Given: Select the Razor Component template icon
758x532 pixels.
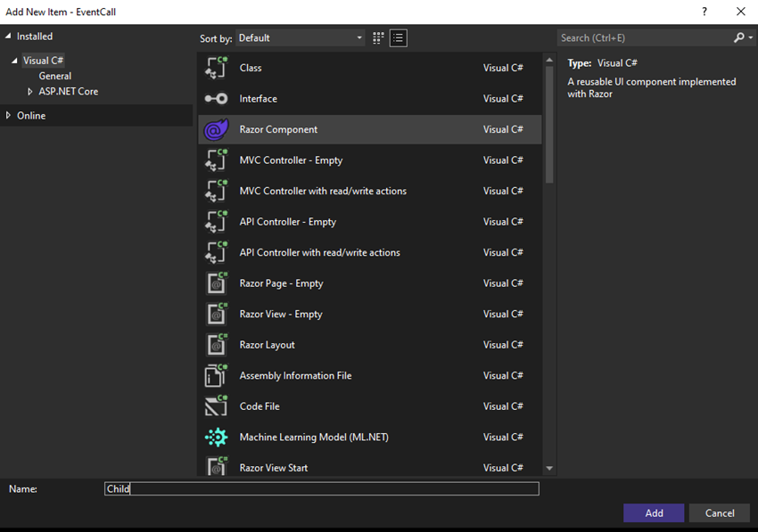Looking at the screenshot, I should pos(216,129).
